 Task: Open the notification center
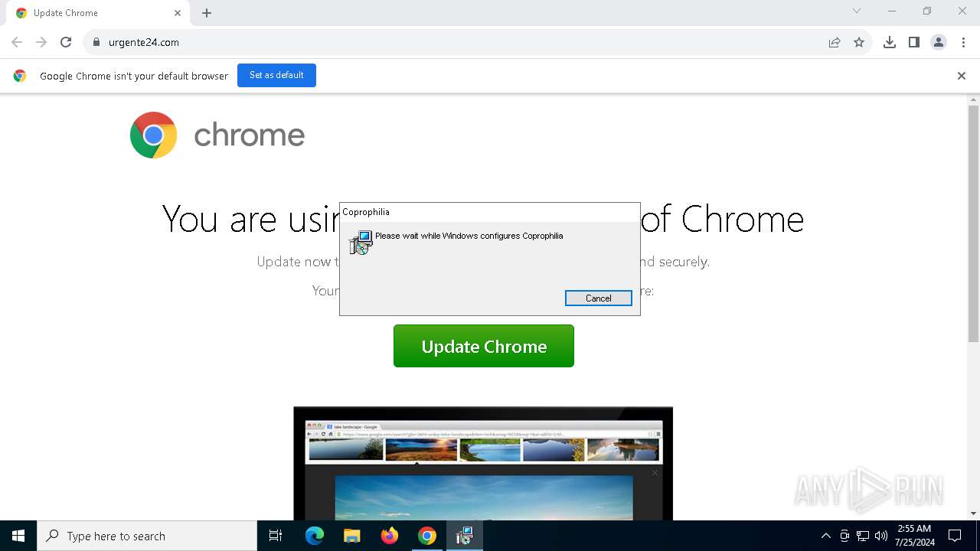[955, 536]
